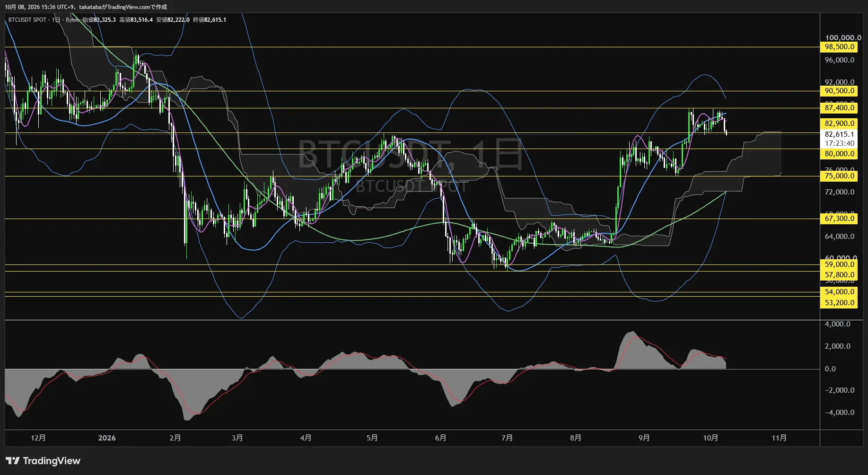868x475 pixels.
Task: Select the 80,000.0 yellow price label
Action: click(x=839, y=154)
